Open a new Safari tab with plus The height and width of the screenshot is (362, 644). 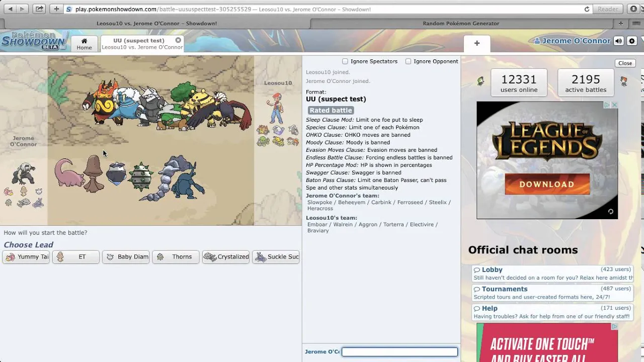click(x=620, y=23)
